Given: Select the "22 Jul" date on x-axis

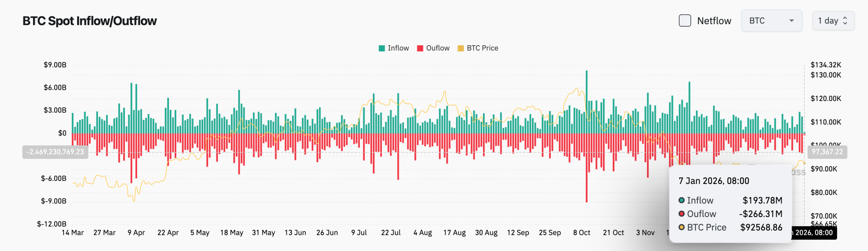Looking at the screenshot, I should (x=390, y=233).
